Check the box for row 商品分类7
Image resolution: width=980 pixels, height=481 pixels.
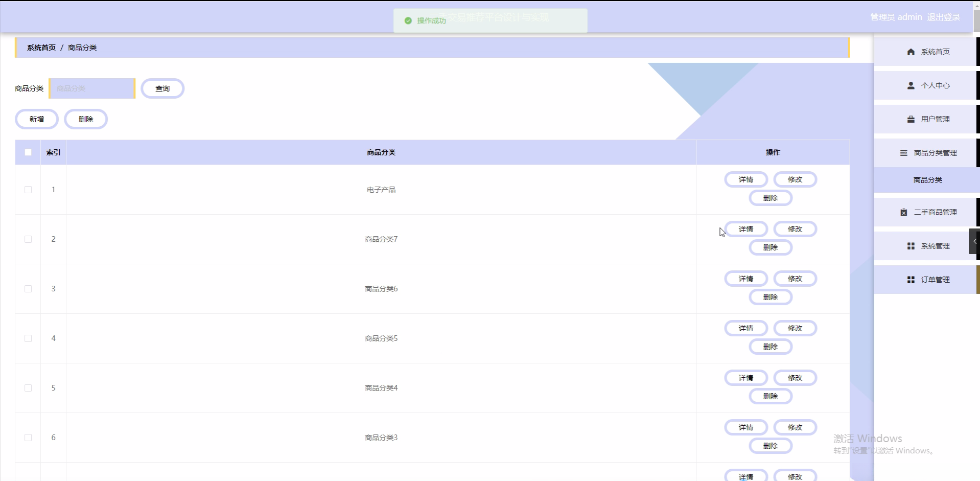click(x=28, y=239)
